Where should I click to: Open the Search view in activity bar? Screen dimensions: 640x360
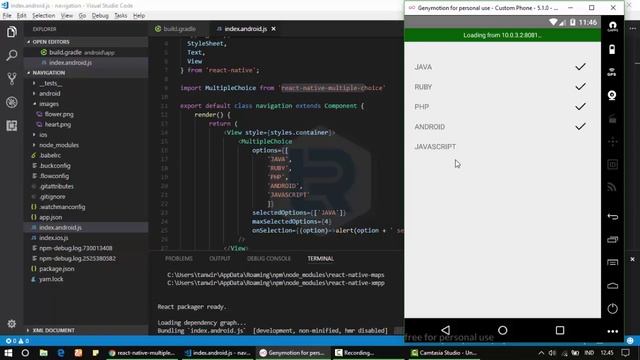click(12, 55)
